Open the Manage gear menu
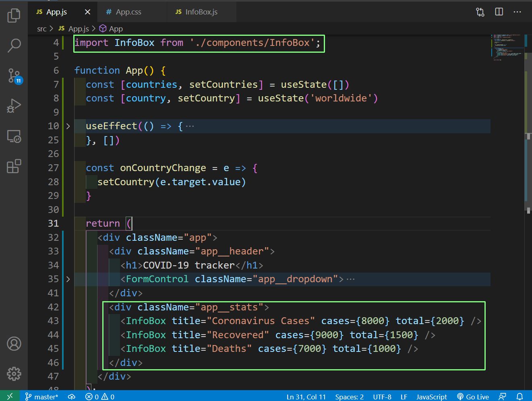 [14, 374]
